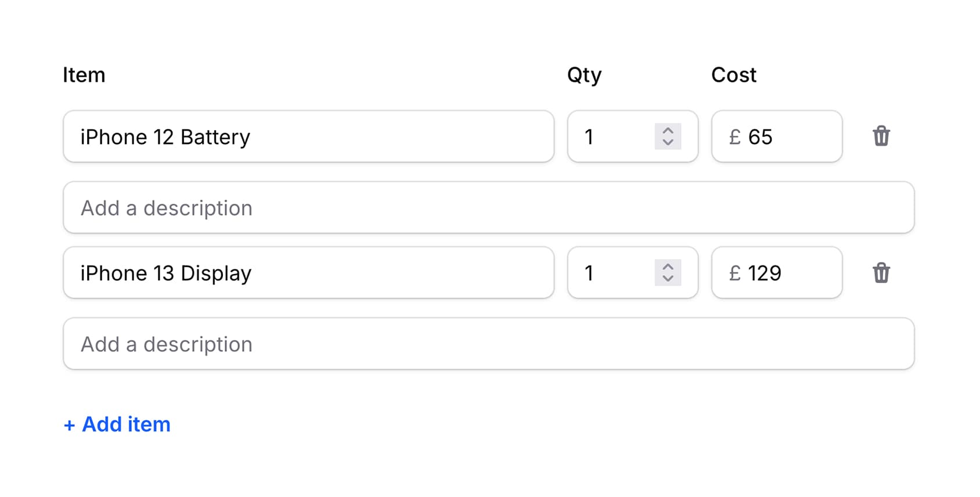Delete the iPhone 12 Battery item

(881, 136)
